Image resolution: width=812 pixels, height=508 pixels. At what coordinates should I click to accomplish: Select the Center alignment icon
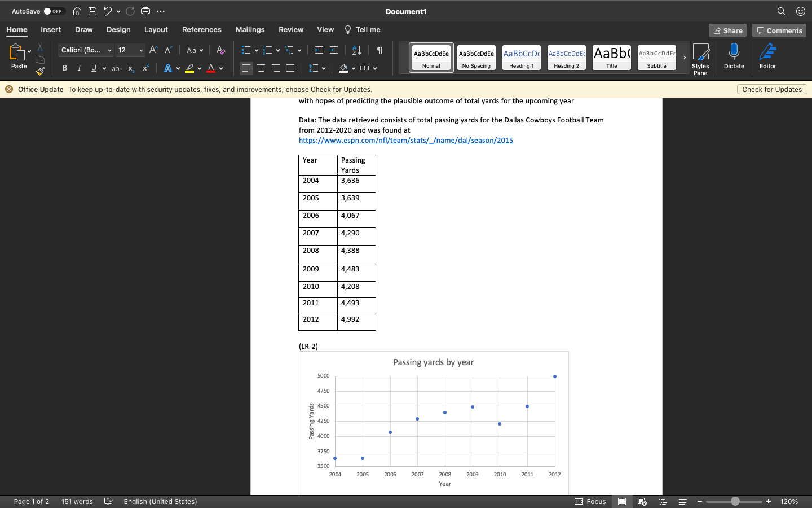(261, 68)
